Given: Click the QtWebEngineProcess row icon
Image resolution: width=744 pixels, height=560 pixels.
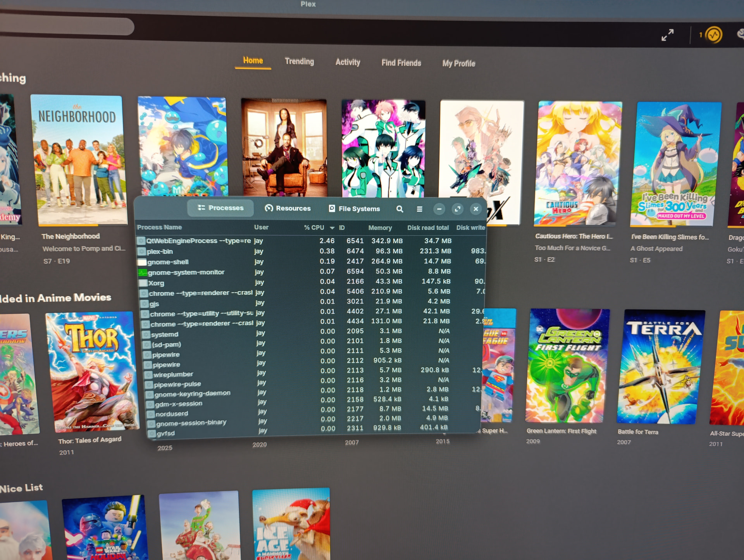Looking at the screenshot, I should [x=141, y=241].
